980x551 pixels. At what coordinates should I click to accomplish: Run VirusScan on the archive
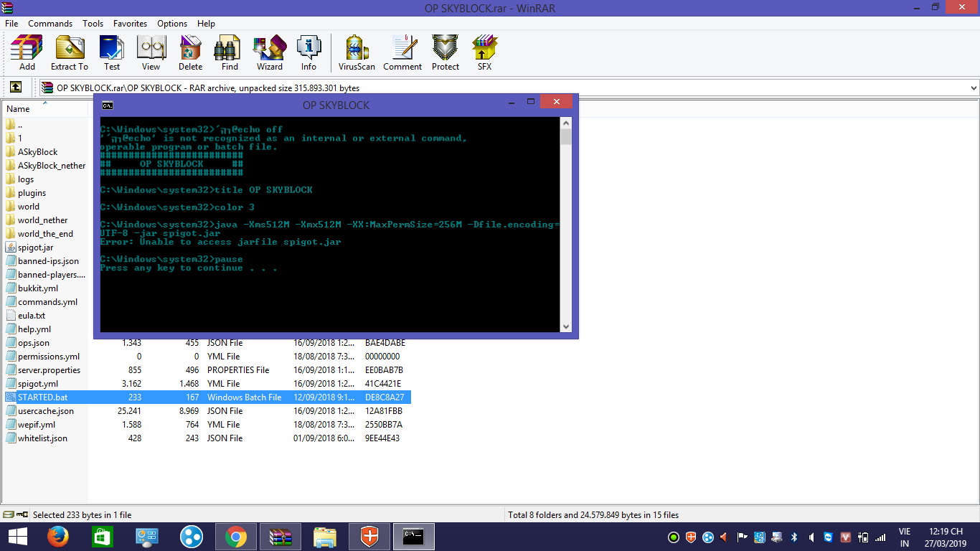point(357,53)
